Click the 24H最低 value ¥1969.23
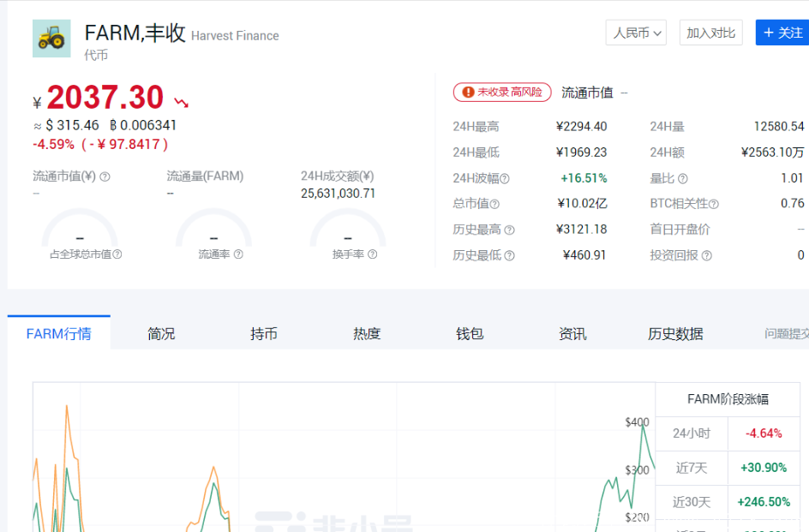 tap(581, 152)
